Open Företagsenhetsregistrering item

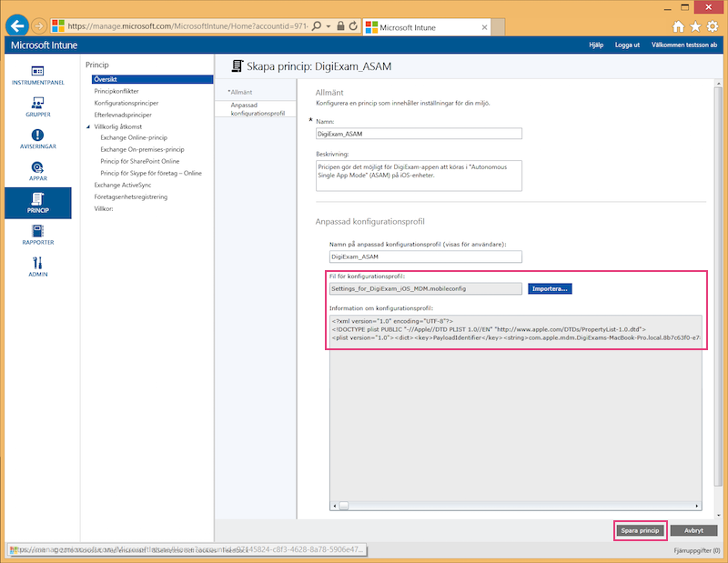130,196
